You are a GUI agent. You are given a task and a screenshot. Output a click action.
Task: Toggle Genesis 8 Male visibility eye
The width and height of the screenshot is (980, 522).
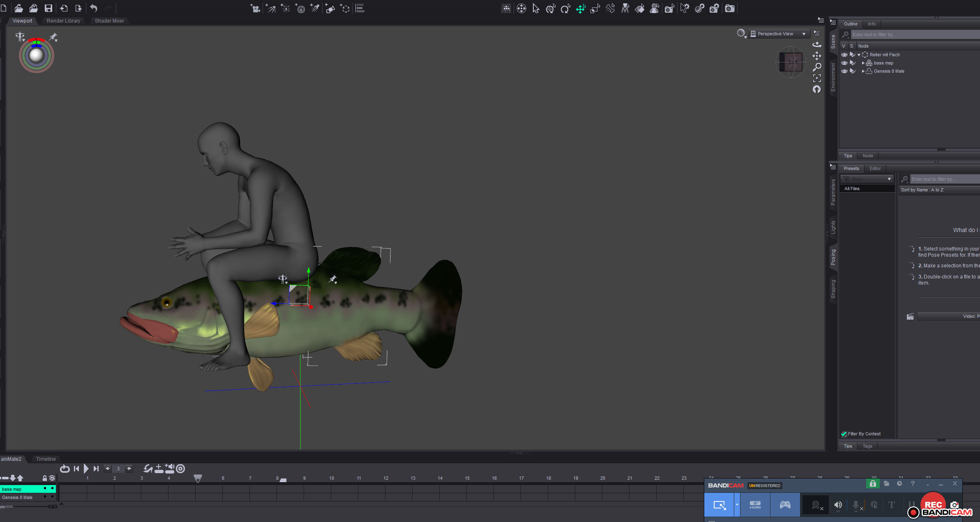pos(844,71)
